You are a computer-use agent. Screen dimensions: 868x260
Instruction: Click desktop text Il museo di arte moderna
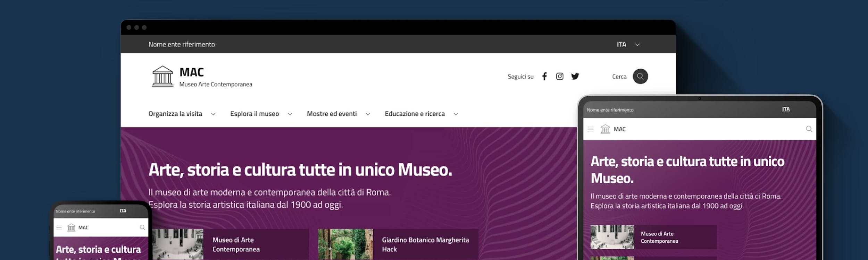tap(269, 192)
